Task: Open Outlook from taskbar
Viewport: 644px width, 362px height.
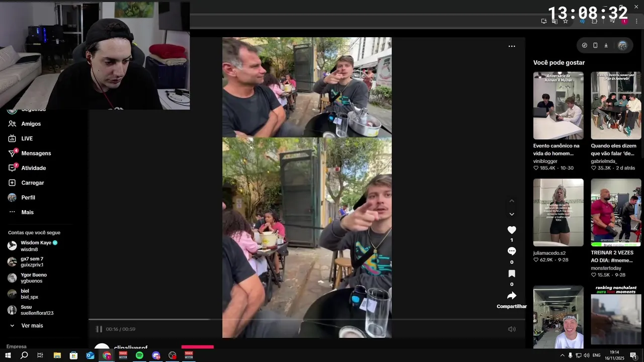Action: (90, 355)
